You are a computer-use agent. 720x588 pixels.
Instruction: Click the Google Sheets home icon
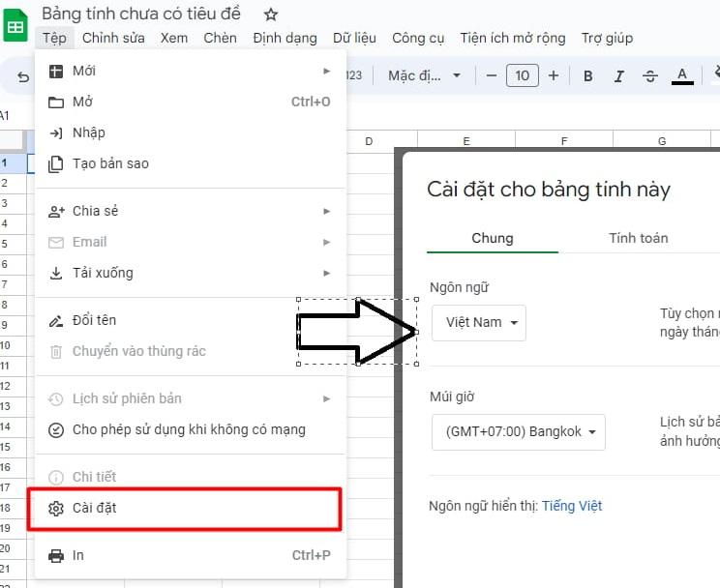tap(15, 26)
